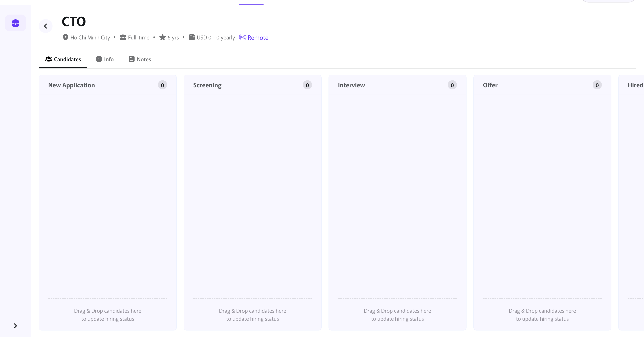The image size is (644, 337).
Task: Click the Remote broadcast signal icon
Action: click(x=242, y=37)
